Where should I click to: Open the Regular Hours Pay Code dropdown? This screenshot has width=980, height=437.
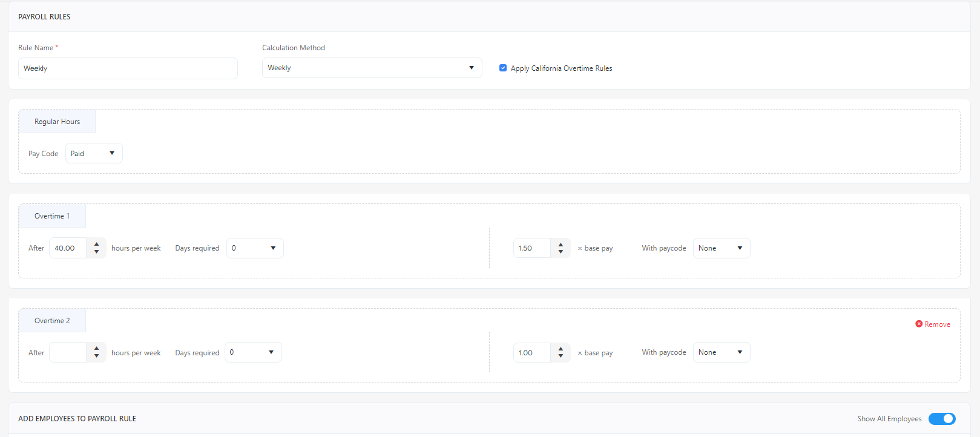click(94, 154)
